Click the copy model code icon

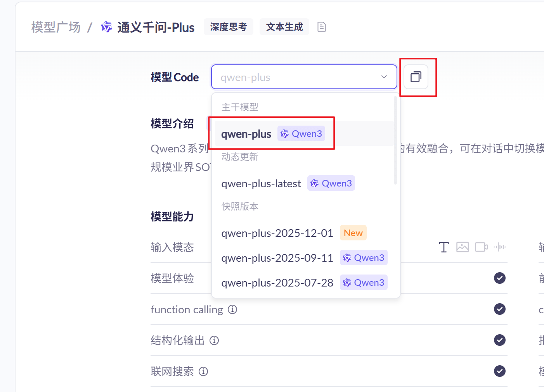click(x=416, y=77)
